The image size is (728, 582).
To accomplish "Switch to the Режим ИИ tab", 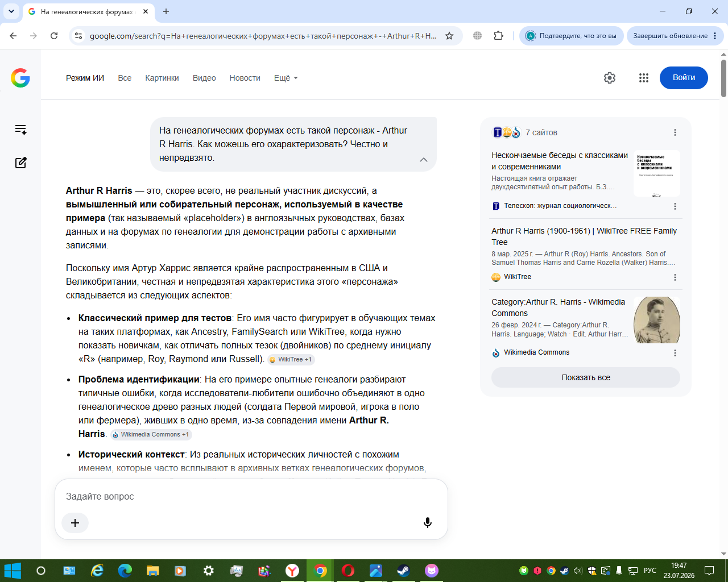I will click(85, 78).
